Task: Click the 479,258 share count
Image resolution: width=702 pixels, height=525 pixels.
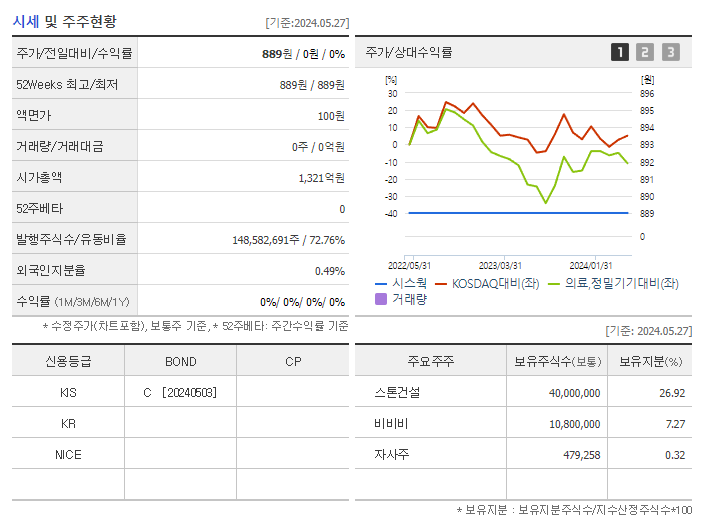Action: pyautogui.click(x=582, y=455)
